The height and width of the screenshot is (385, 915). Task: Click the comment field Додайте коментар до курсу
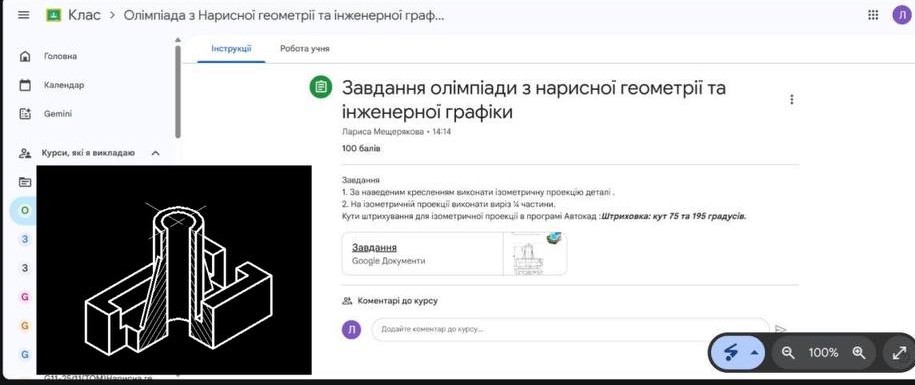571,330
